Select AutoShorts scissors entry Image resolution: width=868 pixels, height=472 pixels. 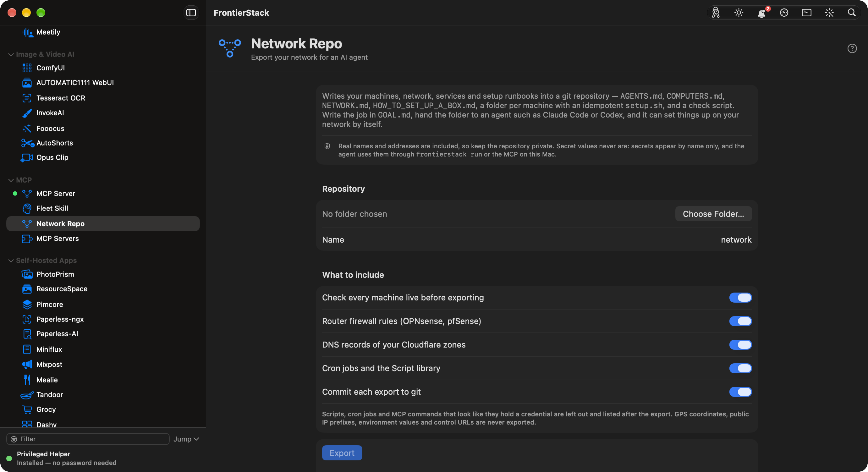coord(103,143)
